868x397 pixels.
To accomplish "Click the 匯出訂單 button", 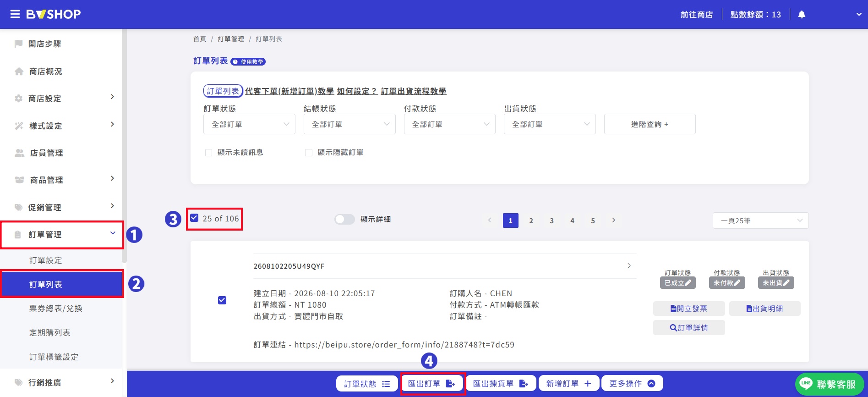I will point(432,384).
